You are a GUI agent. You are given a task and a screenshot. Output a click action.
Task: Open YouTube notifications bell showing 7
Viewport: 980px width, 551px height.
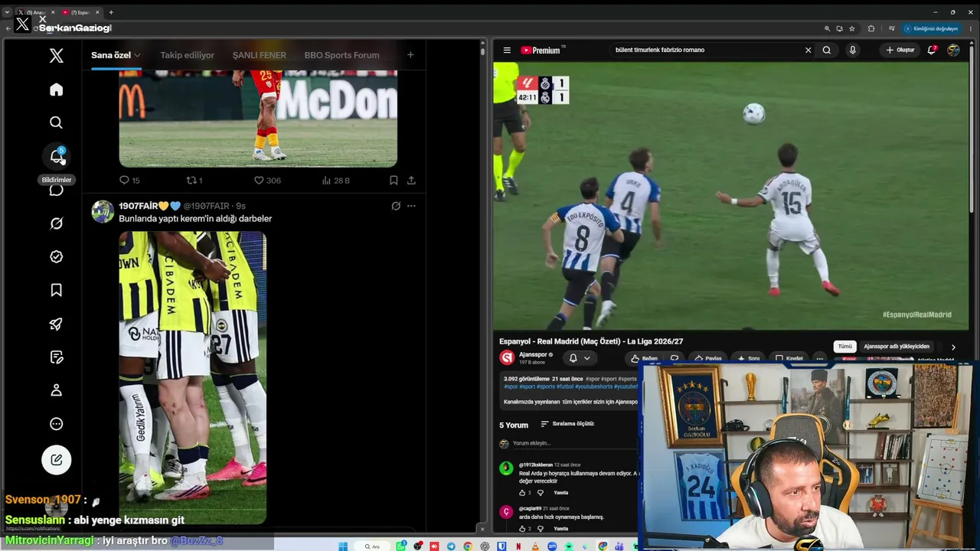pyautogui.click(x=932, y=50)
